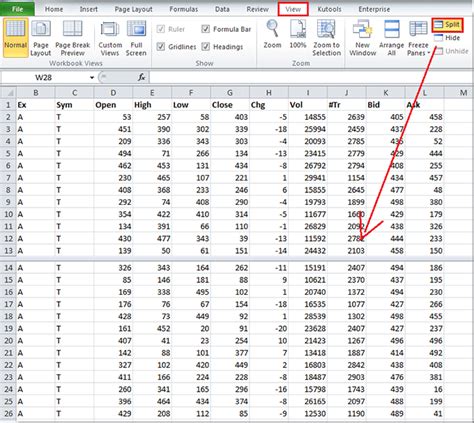Click the Zoom to Selection icon
Image resolution: width=474 pixels, height=423 pixels.
coord(326,29)
